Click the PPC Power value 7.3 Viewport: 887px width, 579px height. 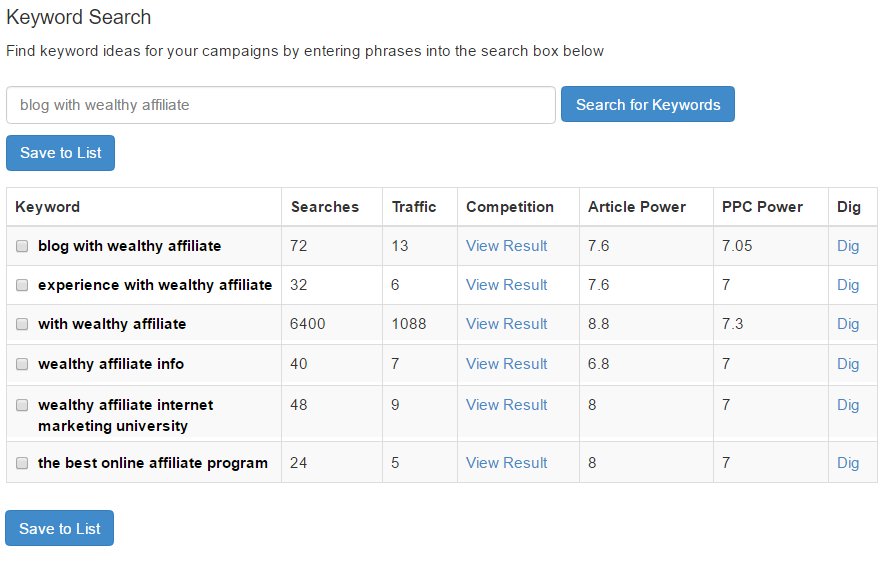point(733,324)
